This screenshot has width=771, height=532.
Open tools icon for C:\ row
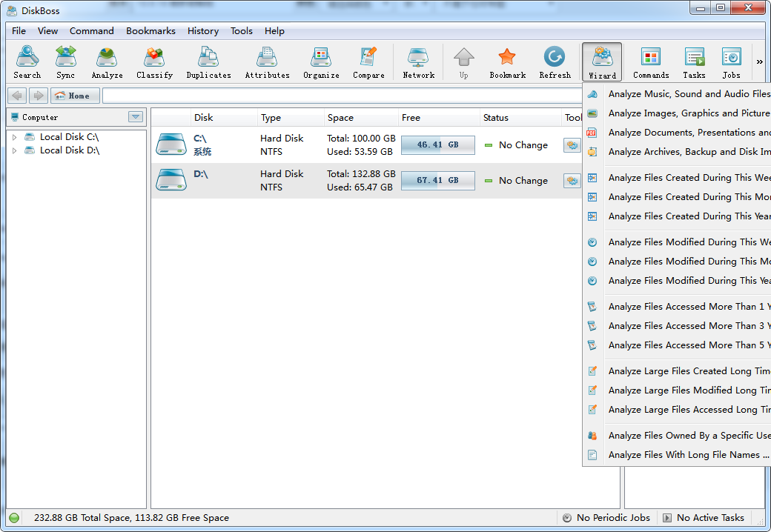572,145
